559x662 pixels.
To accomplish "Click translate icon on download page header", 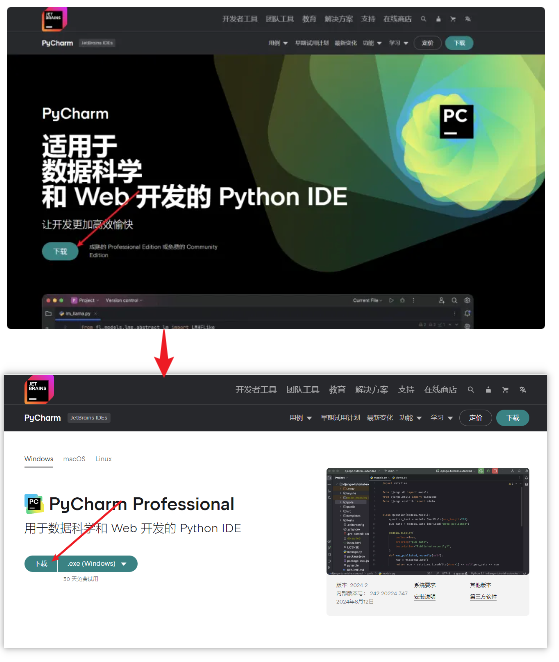I will 523,390.
